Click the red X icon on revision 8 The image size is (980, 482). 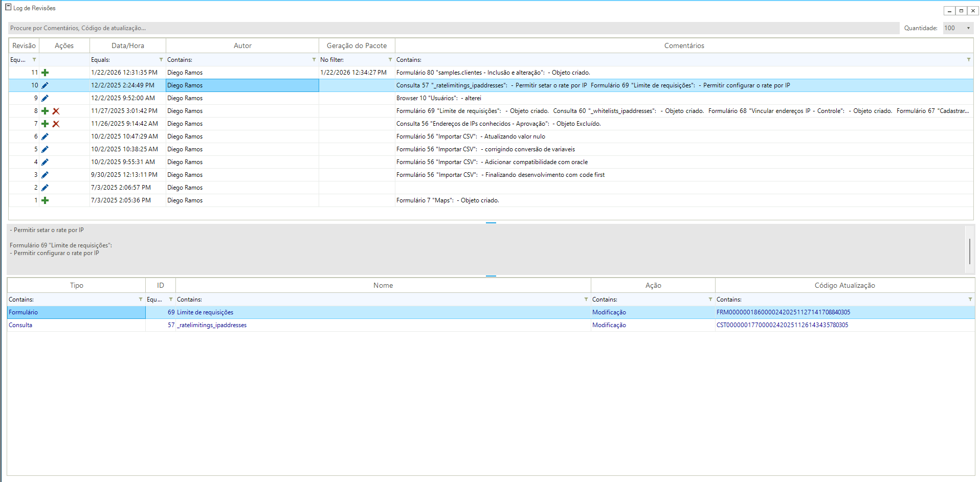[56, 111]
